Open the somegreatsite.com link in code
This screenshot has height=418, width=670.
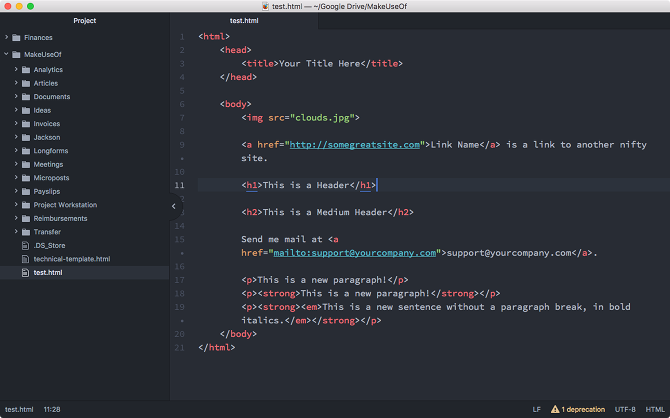click(354, 145)
